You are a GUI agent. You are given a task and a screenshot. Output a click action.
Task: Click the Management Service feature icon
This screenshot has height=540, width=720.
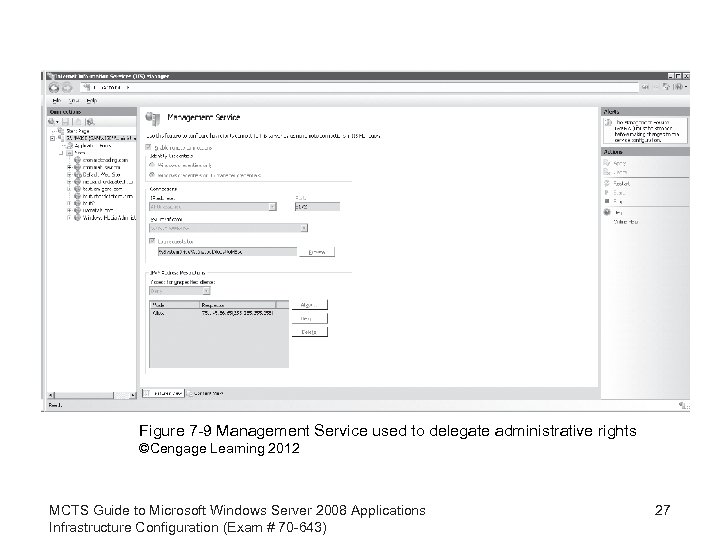tap(153, 118)
